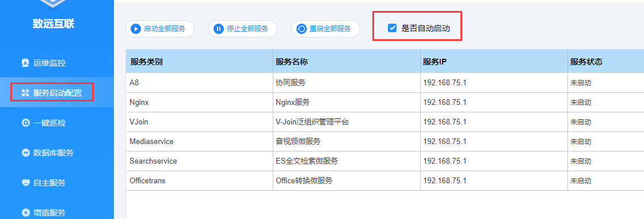644x219 pixels.
Task: Click the 增值服务 sidebar icon
Action: tap(25, 213)
